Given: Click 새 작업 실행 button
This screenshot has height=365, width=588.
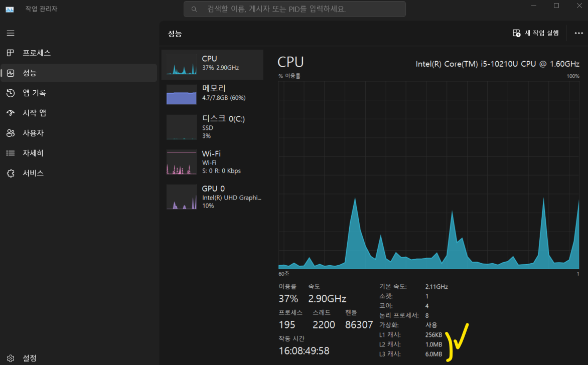Looking at the screenshot, I should click(x=535, y=33).
